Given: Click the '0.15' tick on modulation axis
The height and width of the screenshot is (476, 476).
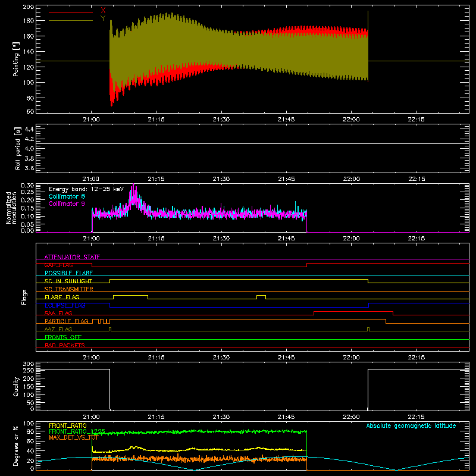Looking at the screenshot, I should pyautogui.click(x=27, y=208).
